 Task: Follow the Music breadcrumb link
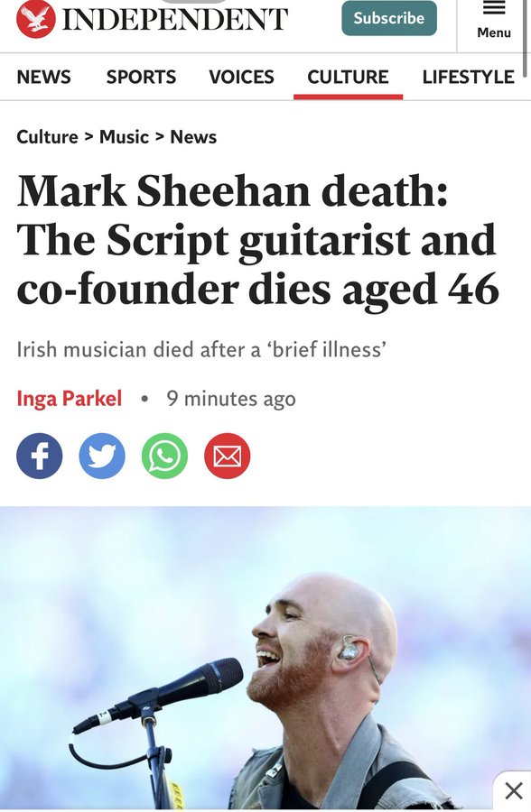pyautogui.click(x=124, y=137)
